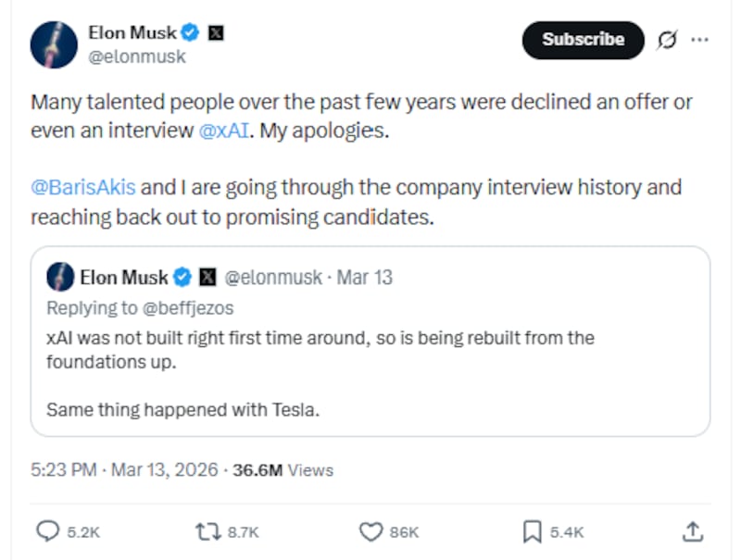The width and height of the screenshot is (741, 560).
Task: Share the post via the upload icon
Action: tap(693, 532)
